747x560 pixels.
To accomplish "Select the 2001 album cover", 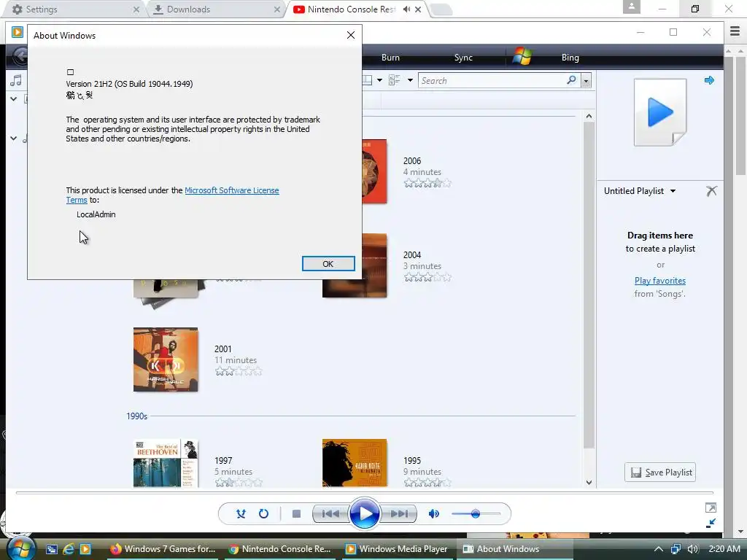I will click(166, 359).
